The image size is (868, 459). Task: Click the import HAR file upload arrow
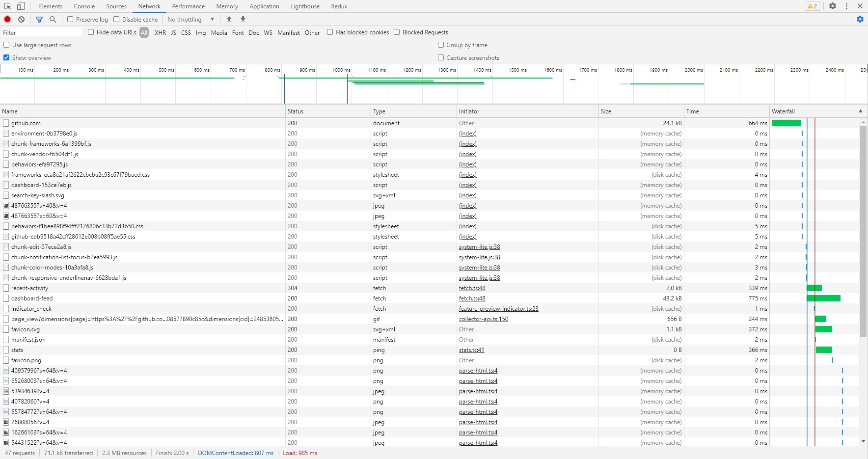229,19
